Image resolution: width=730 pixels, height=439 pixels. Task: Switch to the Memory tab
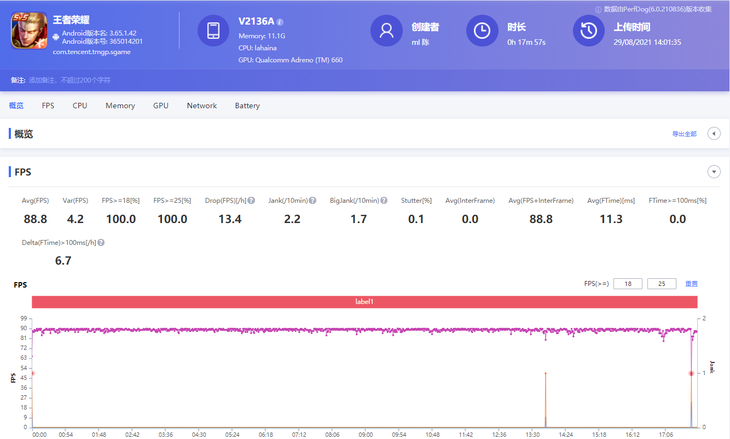(120, 105)
